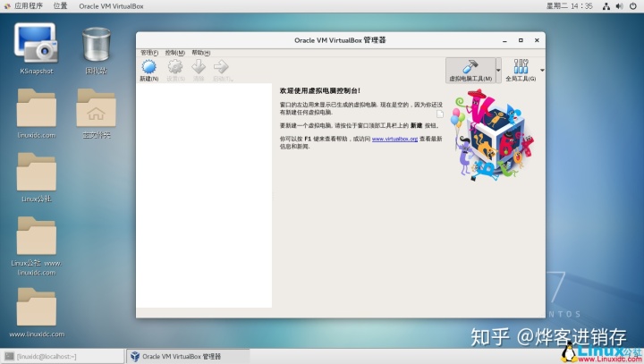Click the title bar text Oracle VM VirtualBox 管理器
This screenshot has width=644, height=364.
(340, 40)
